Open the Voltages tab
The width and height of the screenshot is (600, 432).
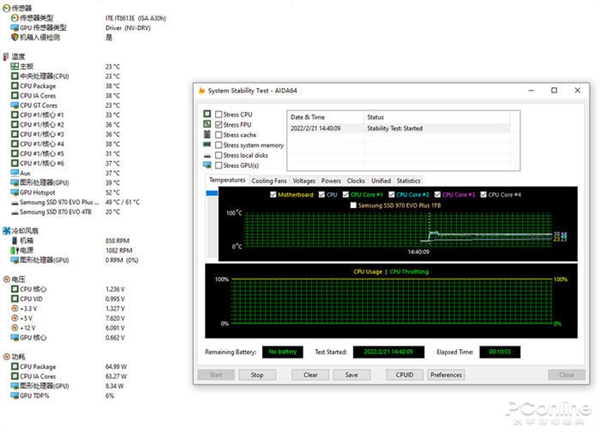click(x=304, y=181)
